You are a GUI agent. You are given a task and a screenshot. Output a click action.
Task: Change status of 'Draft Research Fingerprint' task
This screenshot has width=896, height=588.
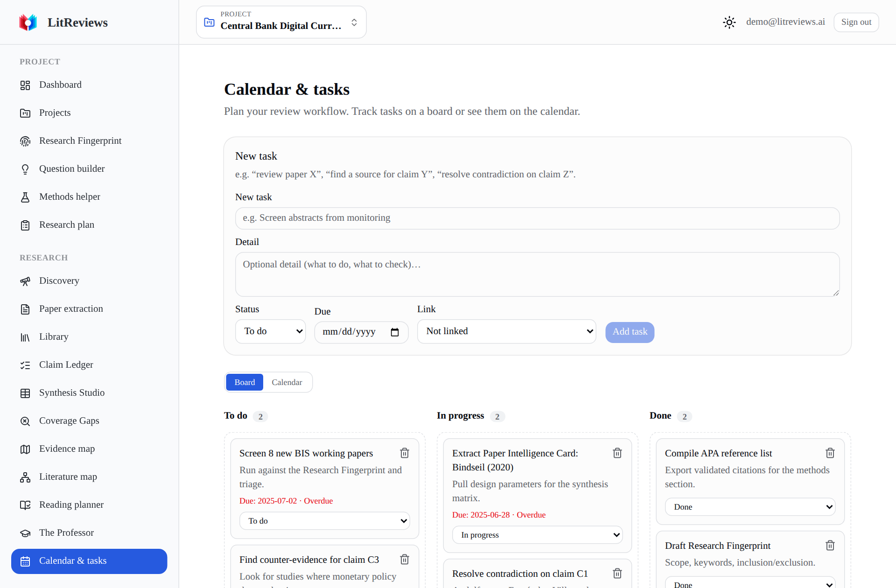[x=750, y=583]
